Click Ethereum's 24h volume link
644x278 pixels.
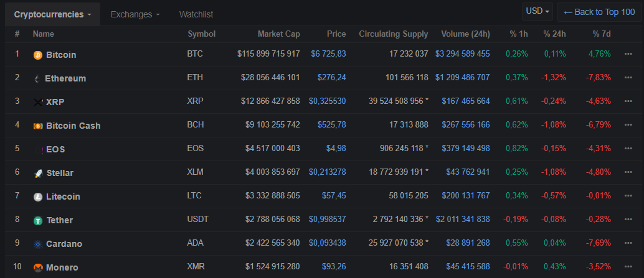tap(462, 78)
